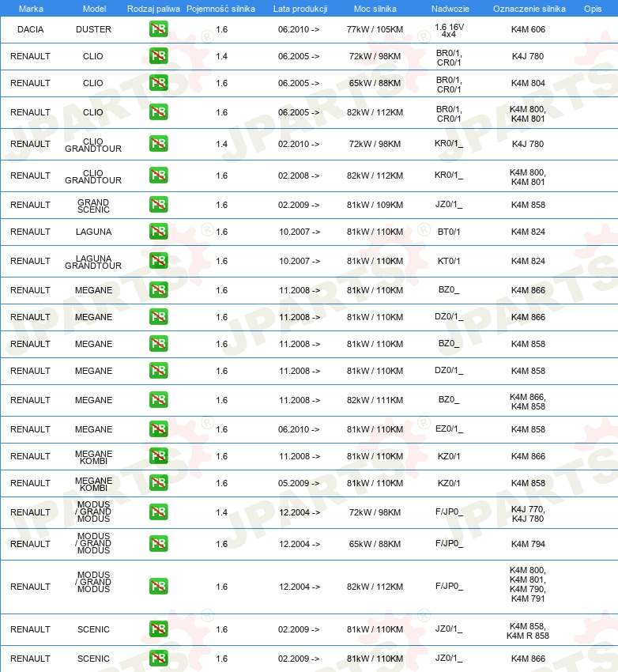
Task: Click the fuel icon in the Laguna BT0/1 row
Action: click(x=159, y=232)
